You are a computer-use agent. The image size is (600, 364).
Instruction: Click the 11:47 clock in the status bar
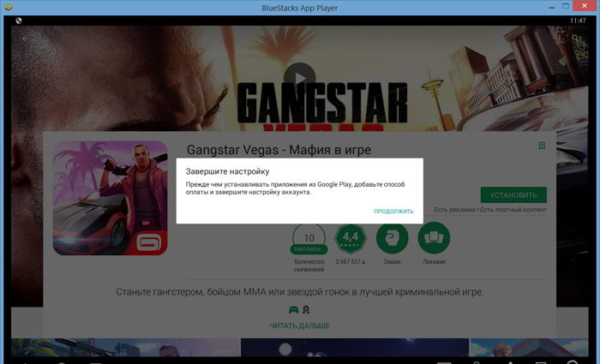(578, 21)
